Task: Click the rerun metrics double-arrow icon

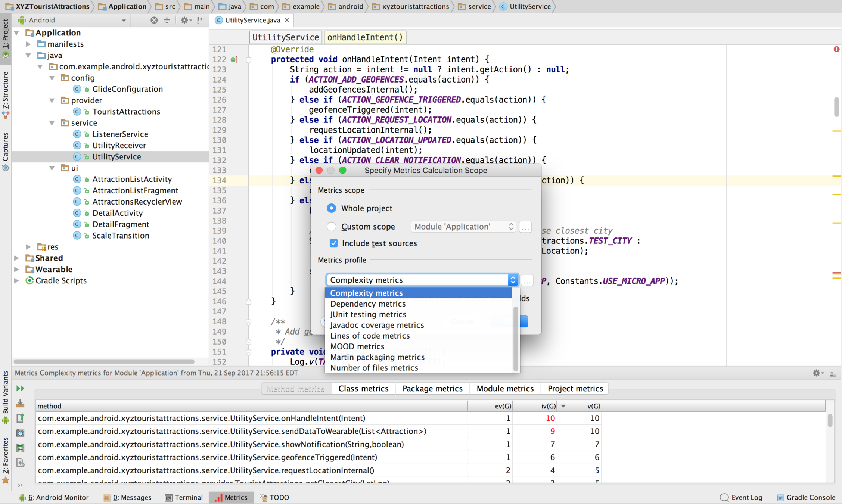Action: 20,388
